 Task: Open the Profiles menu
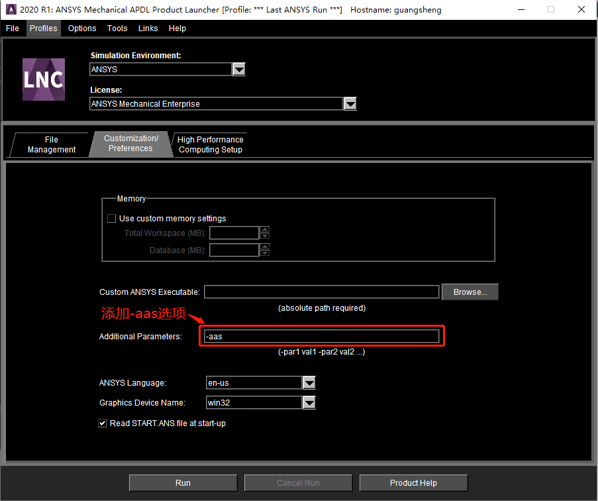click(x=43, y=28)
